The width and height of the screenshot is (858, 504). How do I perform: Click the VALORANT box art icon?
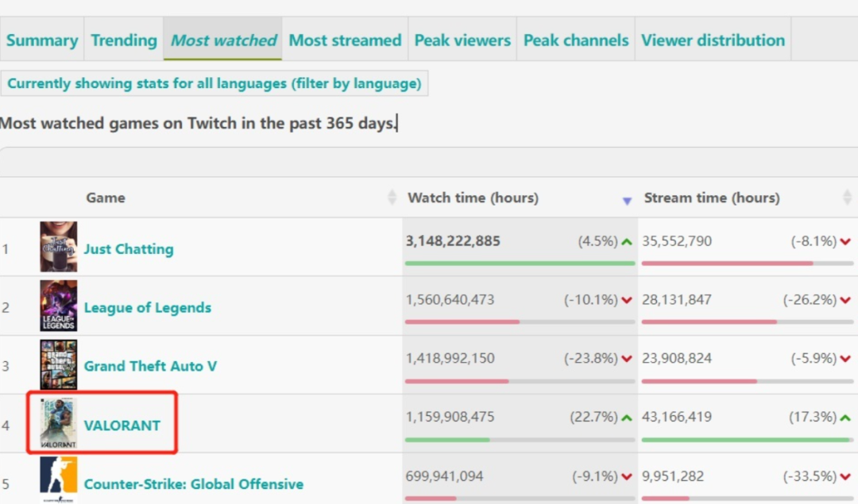pyautogui.click(x=59, y=423)
